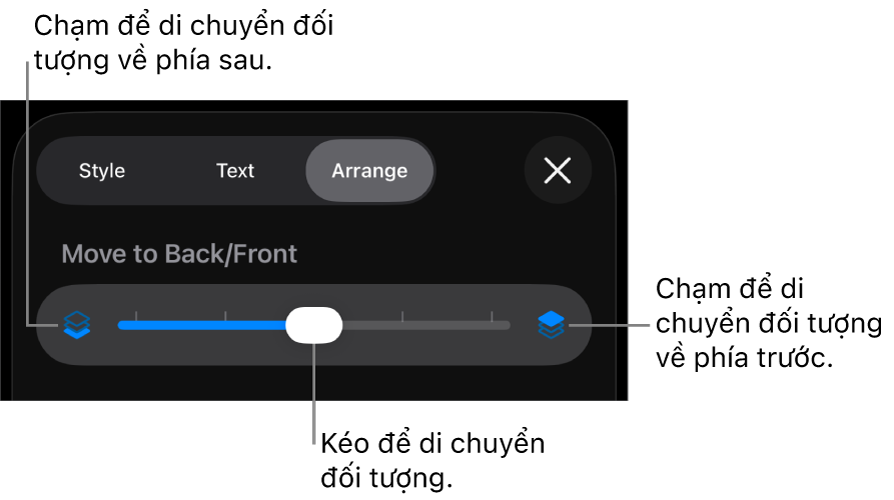
Task: Click the far right end of the slider track
Action: pos(507,325)
